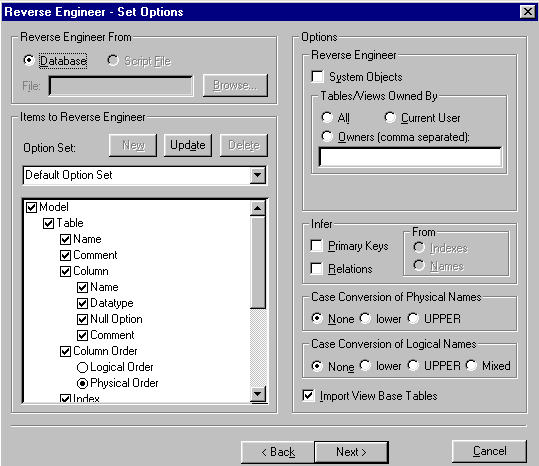Click the tree list scroll down arrow
The height and width of the screenshot is (466, 539).
click(257, 394)
